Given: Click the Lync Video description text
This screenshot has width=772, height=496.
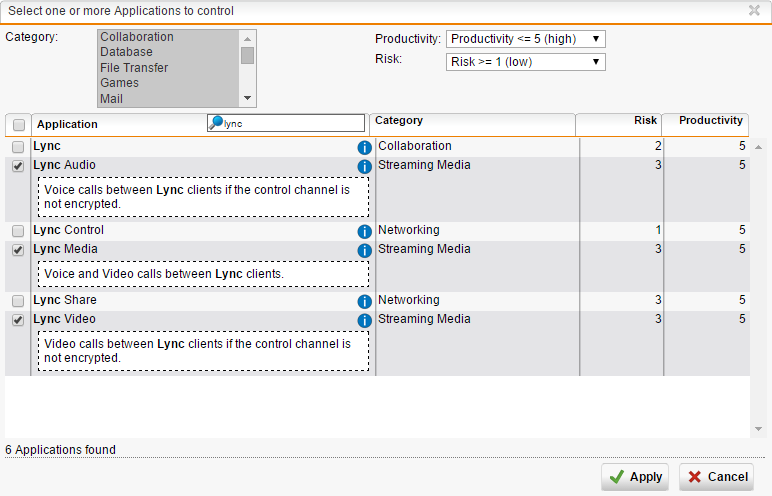Looking at the screenshot, I should (197, 351).
